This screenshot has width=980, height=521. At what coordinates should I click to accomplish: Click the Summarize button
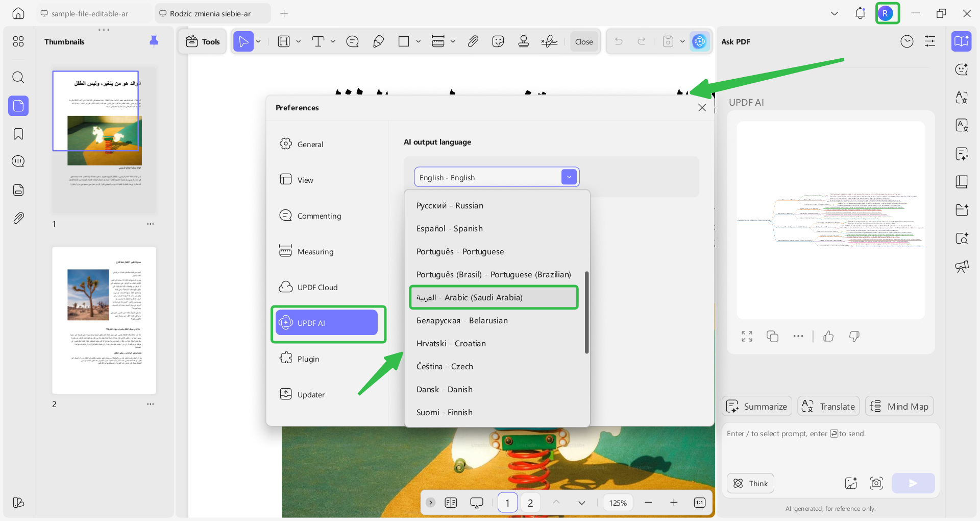(x=757, y=406)
